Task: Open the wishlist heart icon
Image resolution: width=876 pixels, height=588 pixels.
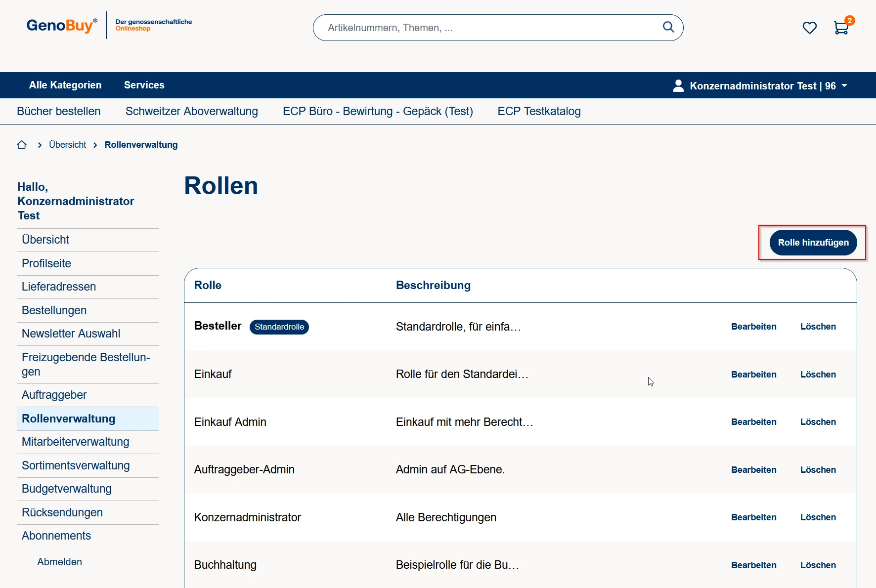Action: coord(809,28)
